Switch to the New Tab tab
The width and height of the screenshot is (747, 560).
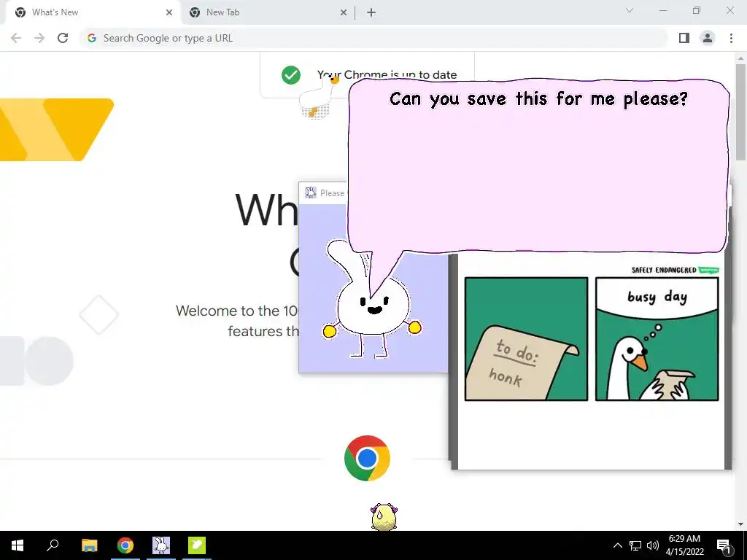267,12
